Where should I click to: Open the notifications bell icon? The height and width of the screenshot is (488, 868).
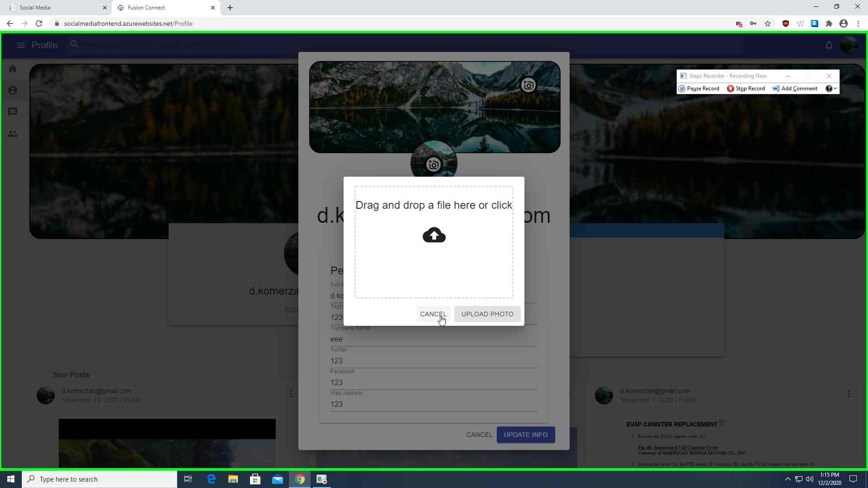tap(829, 45)
